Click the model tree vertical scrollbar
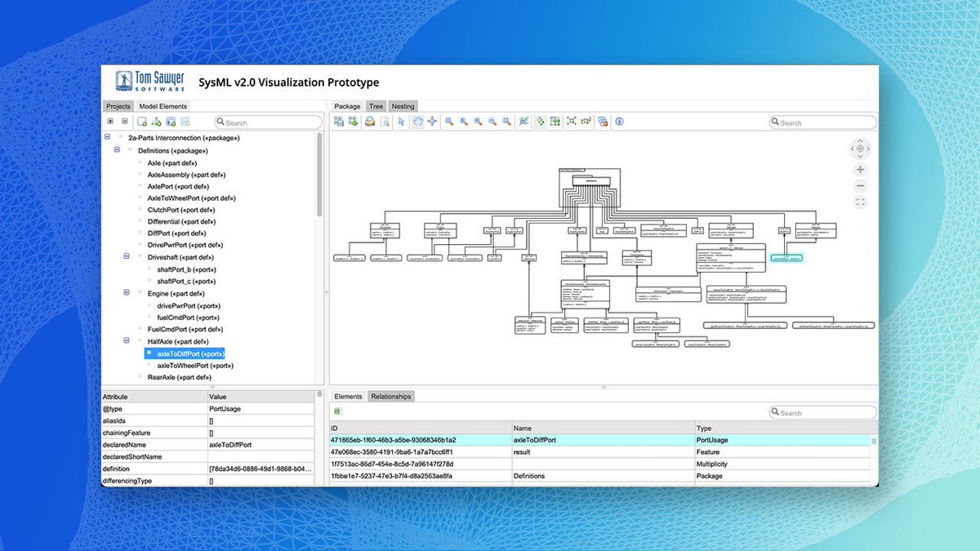 point(319,174)
